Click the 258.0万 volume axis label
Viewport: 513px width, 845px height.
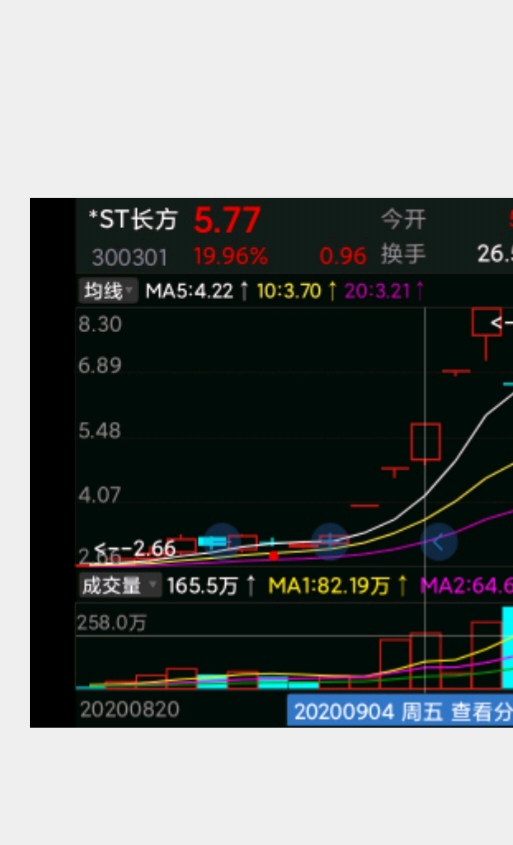point(112,623)
